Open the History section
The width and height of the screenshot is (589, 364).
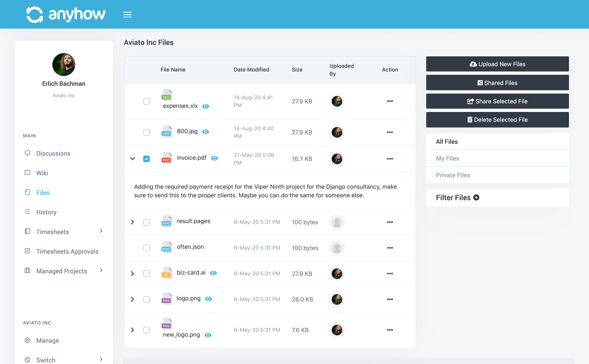(x=46, y=212)
